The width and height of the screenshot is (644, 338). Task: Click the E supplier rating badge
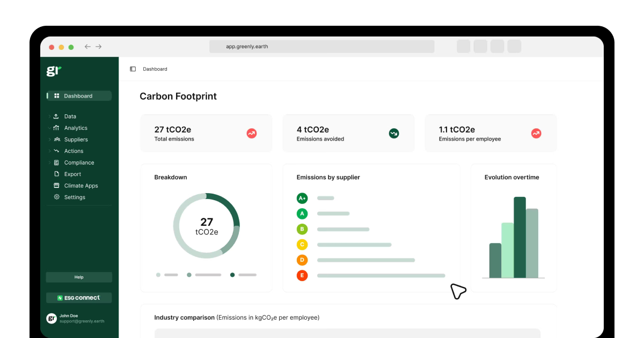(x=302, y=276)
